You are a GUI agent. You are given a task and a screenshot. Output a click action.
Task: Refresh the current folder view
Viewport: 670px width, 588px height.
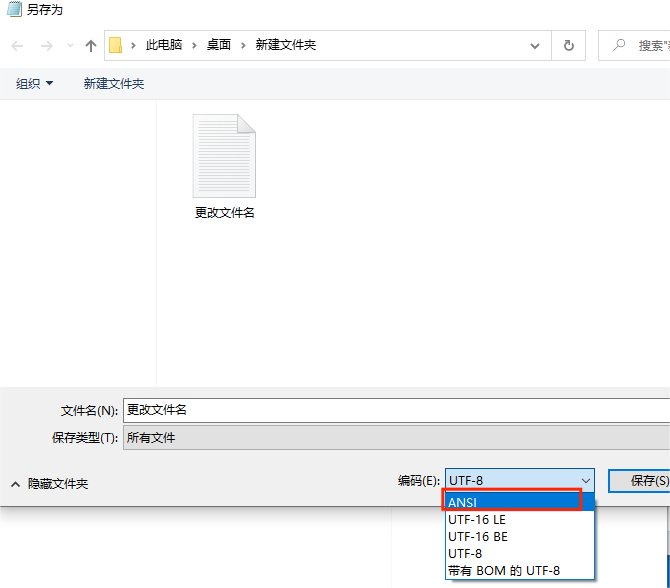tap(569, 45)
